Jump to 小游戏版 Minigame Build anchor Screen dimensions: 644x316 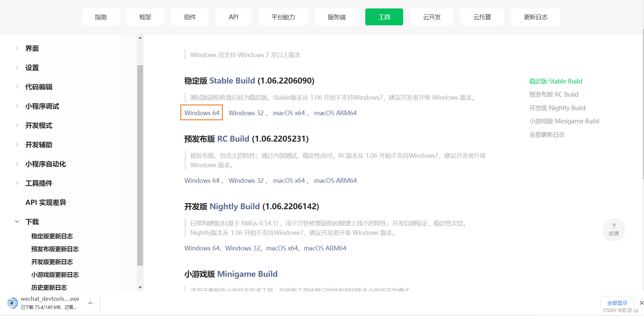click(x=564, y=121)
